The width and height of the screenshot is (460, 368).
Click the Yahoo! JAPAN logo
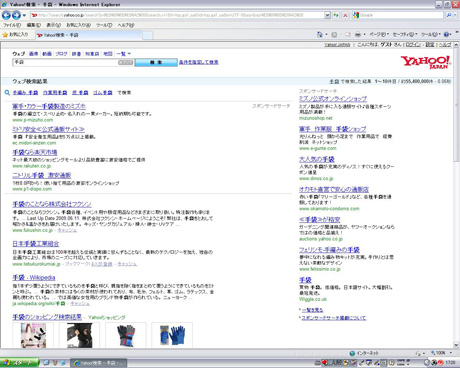click(x=426, y=62)
